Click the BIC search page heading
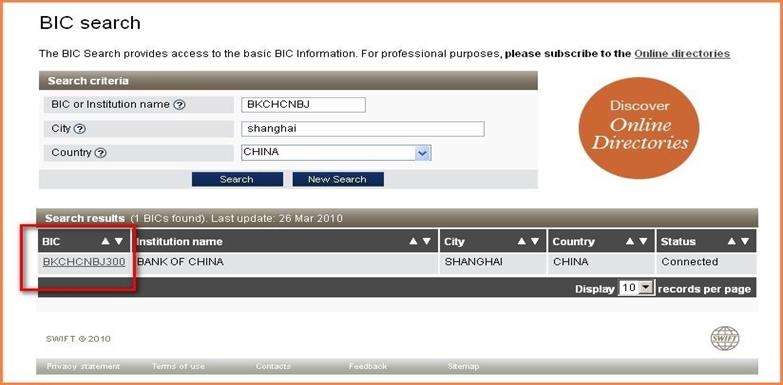The width and height of the screenshot is (783, 385). click(x=90, y=23)
